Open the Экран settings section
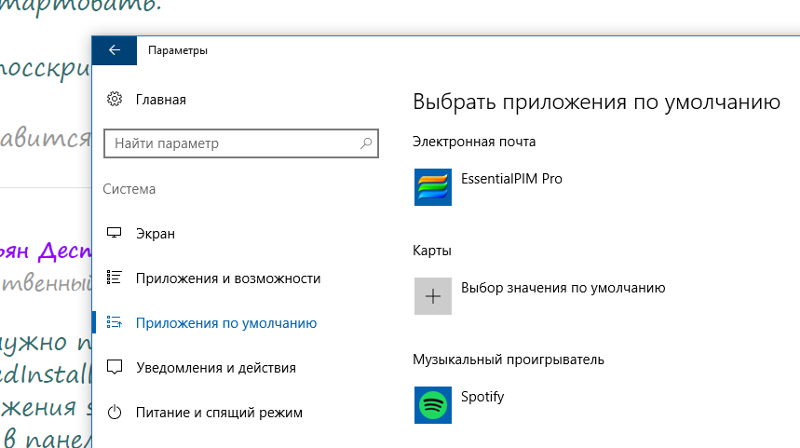800x448 pixels. (155, 234)
